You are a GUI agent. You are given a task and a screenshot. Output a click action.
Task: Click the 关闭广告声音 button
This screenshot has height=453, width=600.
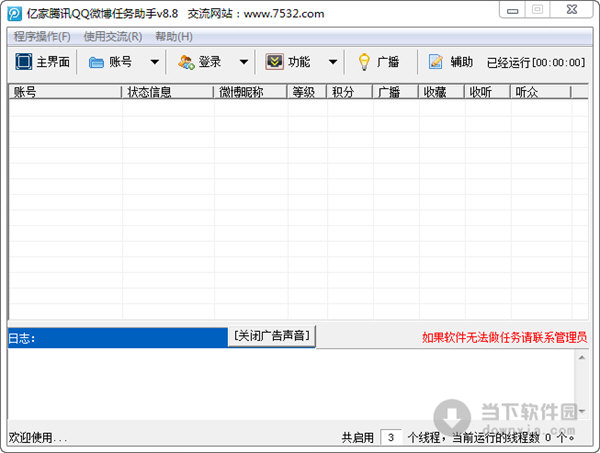(x=272, y=337)
